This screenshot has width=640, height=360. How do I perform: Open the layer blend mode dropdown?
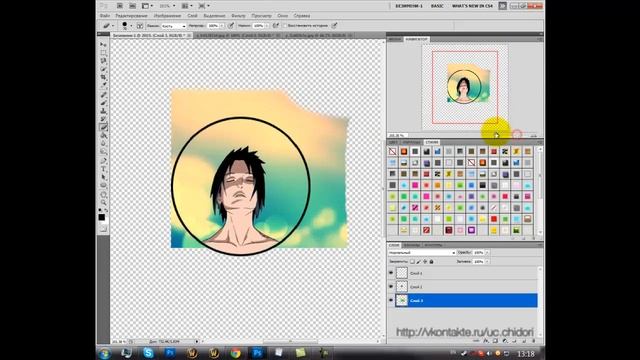(422, 253)
